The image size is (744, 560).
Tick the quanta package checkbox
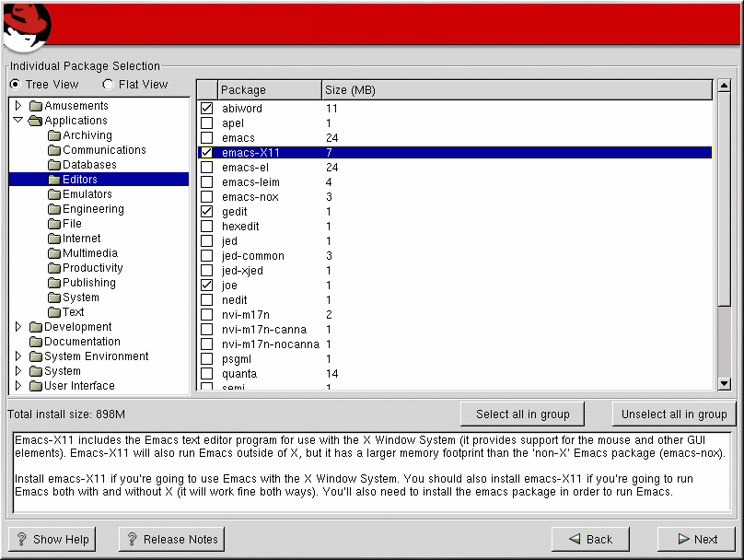point(206,374)
